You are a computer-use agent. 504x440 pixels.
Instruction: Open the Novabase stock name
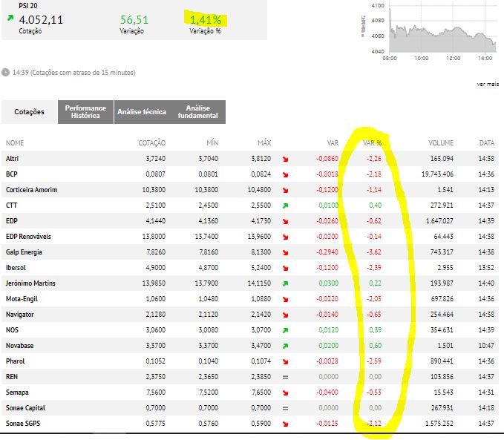click(19, 346)
